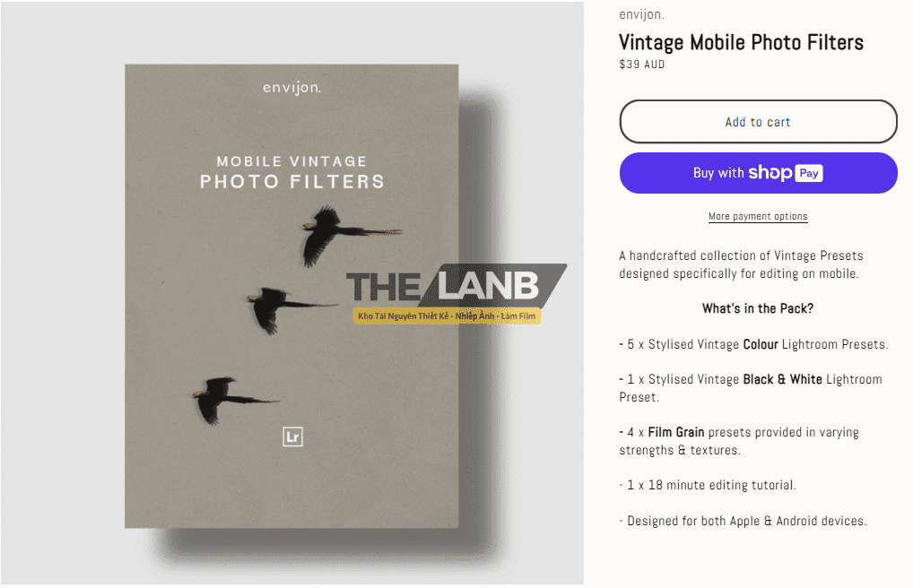The height and width of the screenshot is (588, 913).
Task: Click the Shop Pay logo badge
Action: tap(786, 173)
